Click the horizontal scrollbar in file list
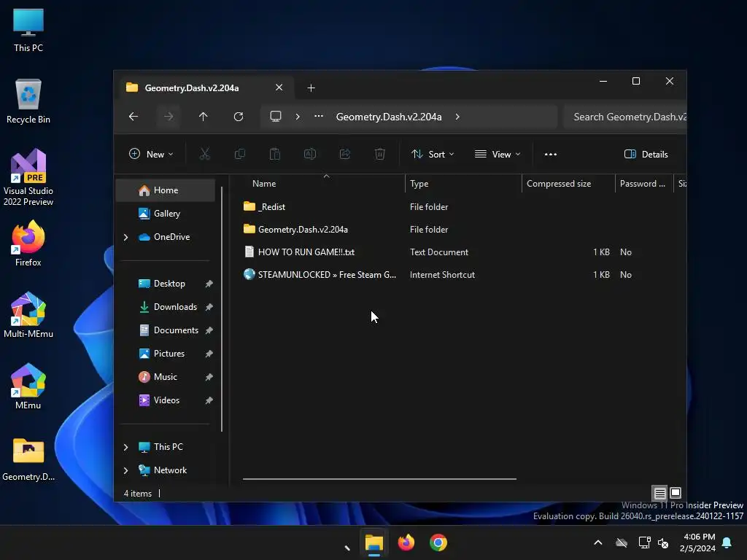 point(379,478)
